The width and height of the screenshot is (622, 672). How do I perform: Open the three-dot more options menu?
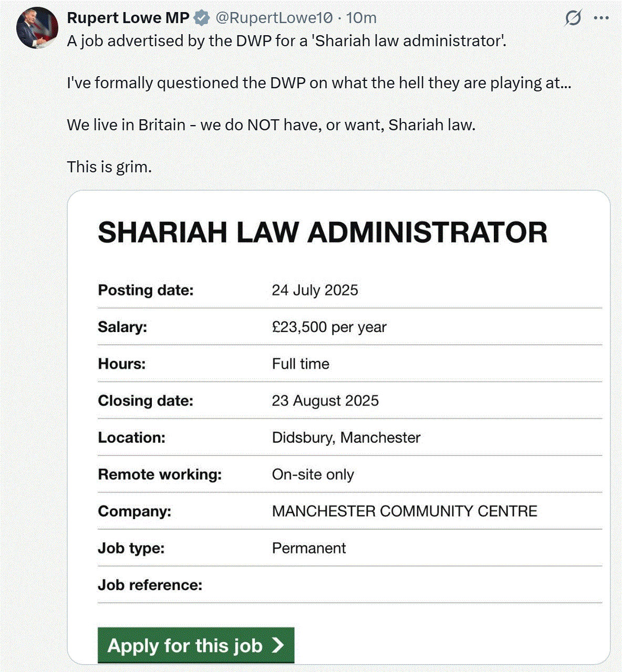601,18
